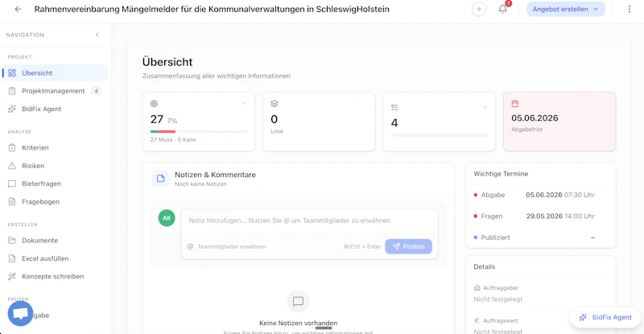Click the Projektmanagement clipboard icon

pos(12,91)
